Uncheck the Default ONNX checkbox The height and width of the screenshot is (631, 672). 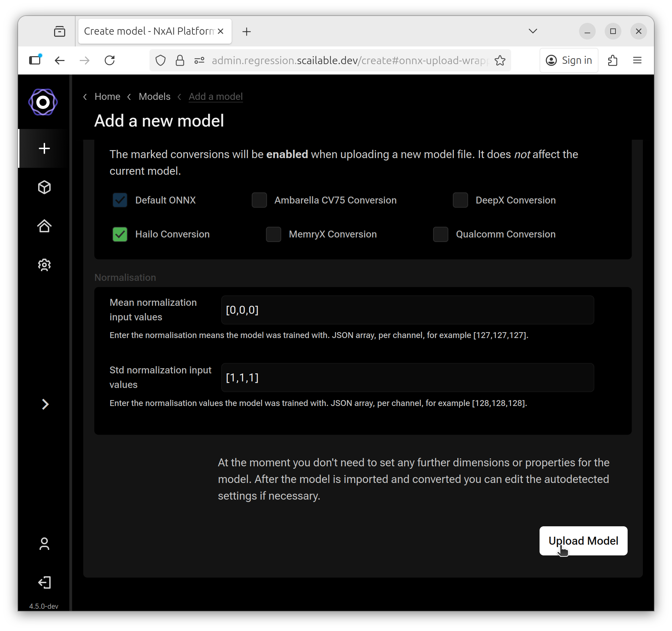click(x=120, y=200)
